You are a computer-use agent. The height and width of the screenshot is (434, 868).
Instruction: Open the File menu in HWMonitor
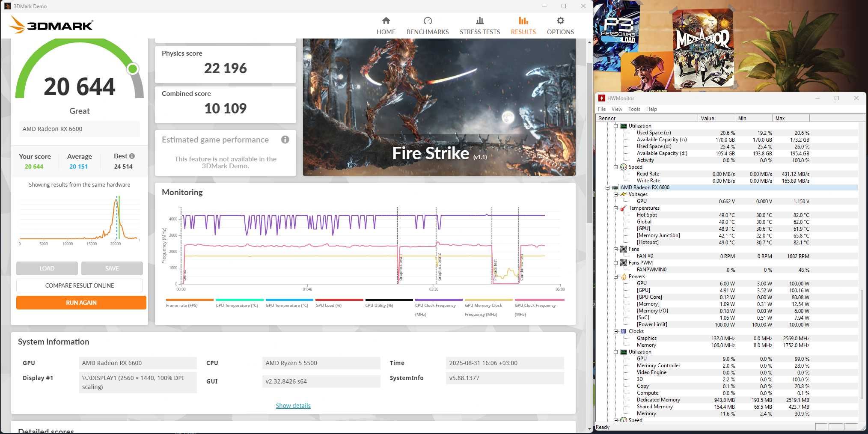[602, 109]
